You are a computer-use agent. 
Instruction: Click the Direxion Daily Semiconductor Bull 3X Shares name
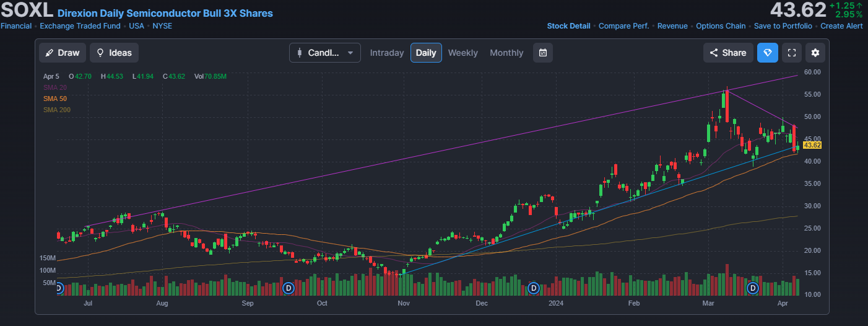coord(165,13)
